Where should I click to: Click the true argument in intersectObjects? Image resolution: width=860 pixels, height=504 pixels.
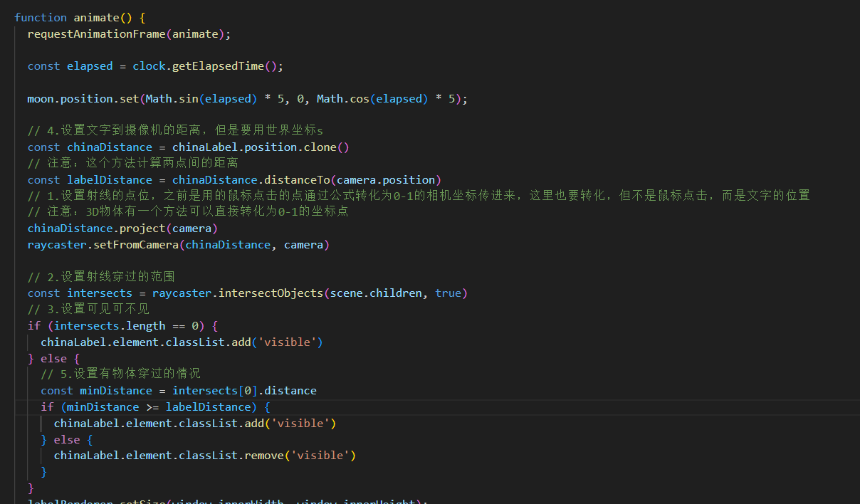tap(448, 293)
